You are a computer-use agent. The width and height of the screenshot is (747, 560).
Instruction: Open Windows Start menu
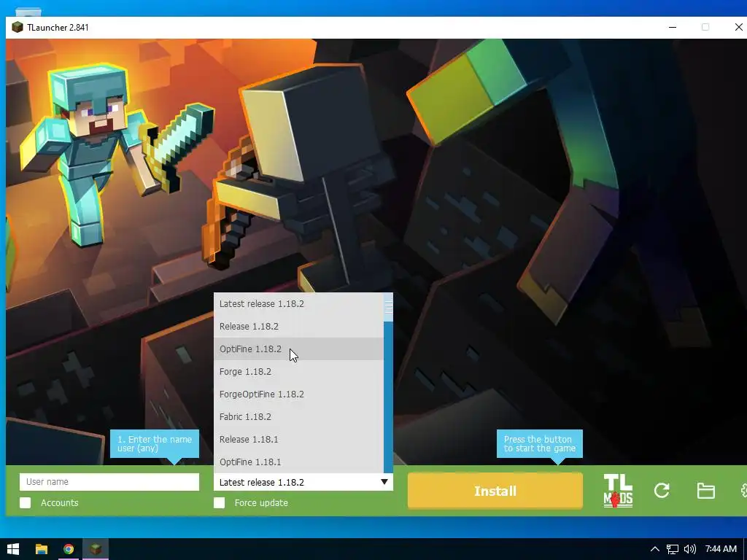click(13, 549)
